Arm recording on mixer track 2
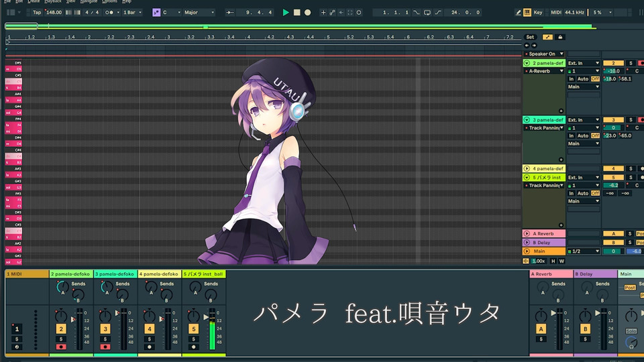The height and width of the screenshot is (362, 644). point(61,347)
